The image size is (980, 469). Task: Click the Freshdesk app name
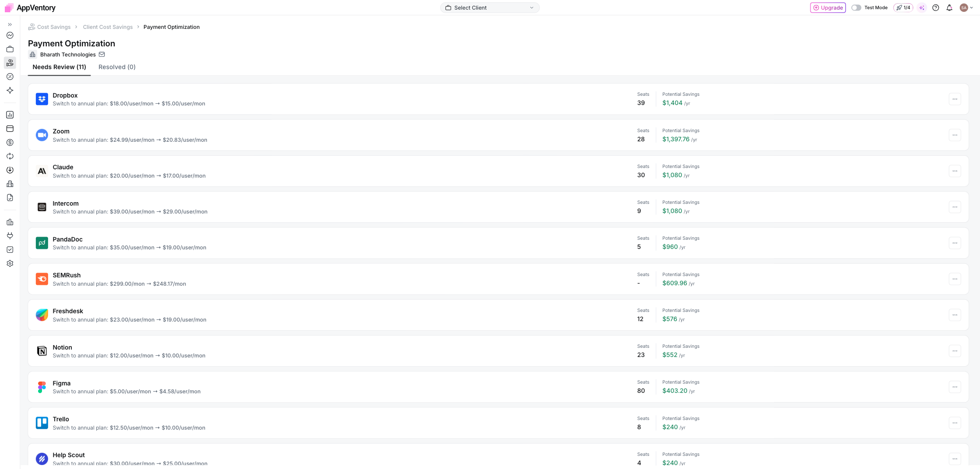68,311
